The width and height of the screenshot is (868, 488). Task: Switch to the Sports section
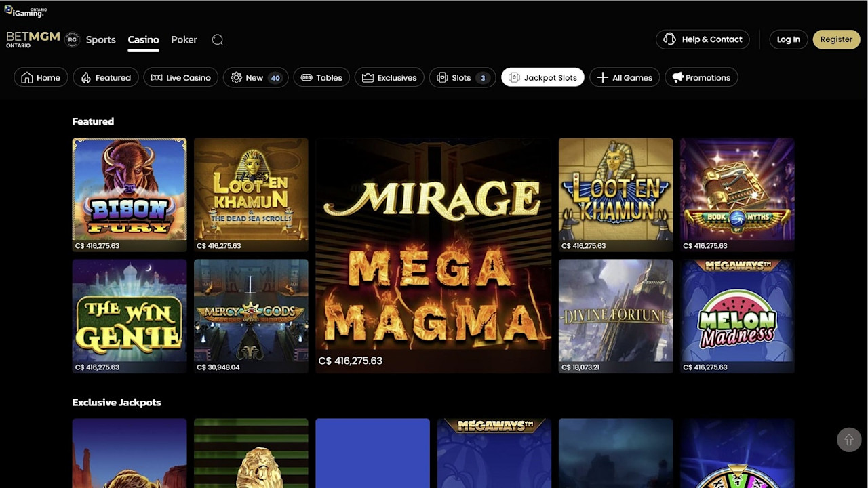(x=101, y=40)
